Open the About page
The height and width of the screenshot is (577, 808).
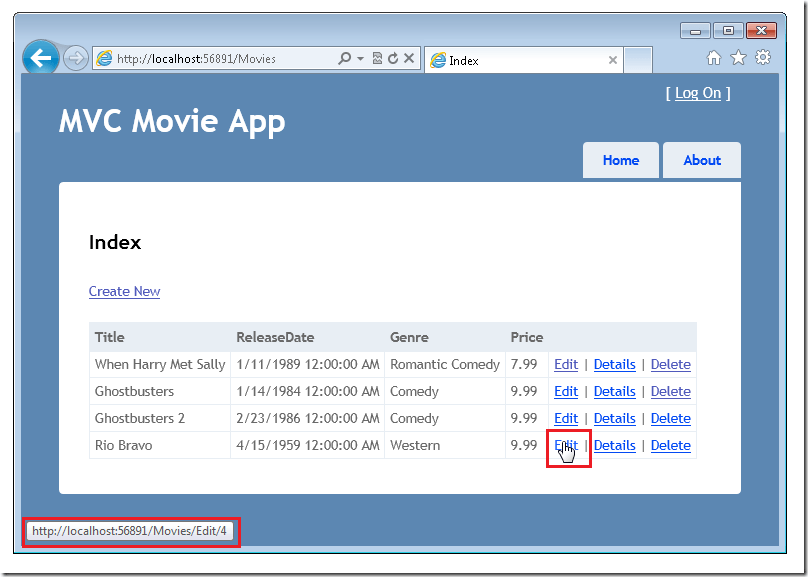701,160
